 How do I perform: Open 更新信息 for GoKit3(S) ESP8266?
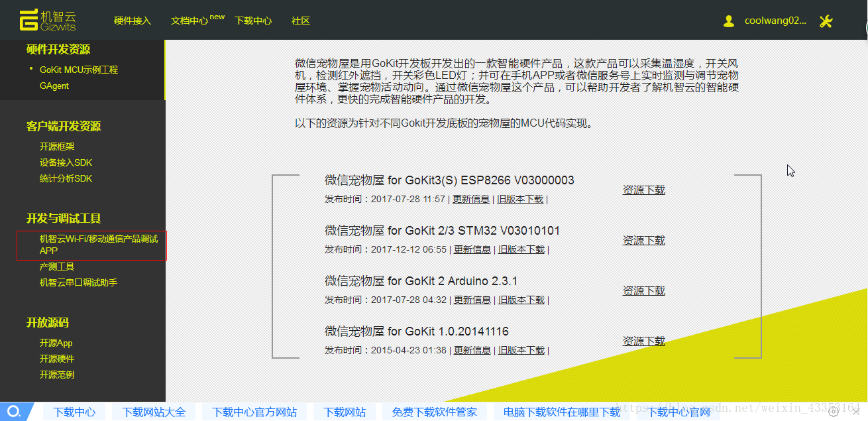pos(471,199)
